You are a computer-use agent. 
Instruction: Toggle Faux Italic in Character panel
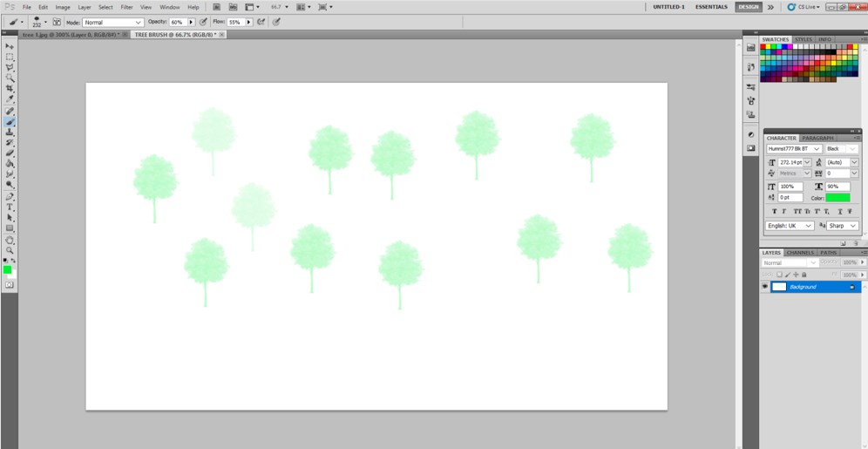click(x=783, y=212)
